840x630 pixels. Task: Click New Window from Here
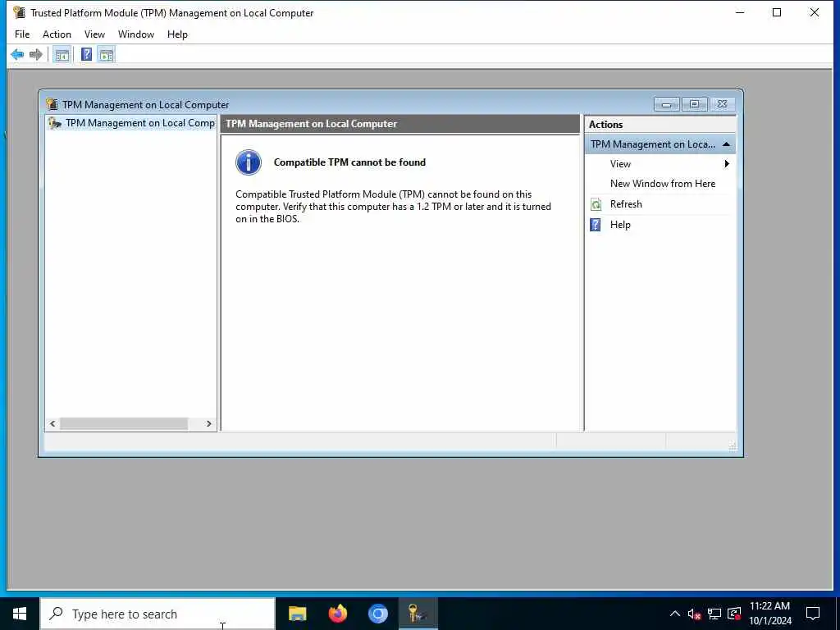pyautogui.click(x=663, y=184)
